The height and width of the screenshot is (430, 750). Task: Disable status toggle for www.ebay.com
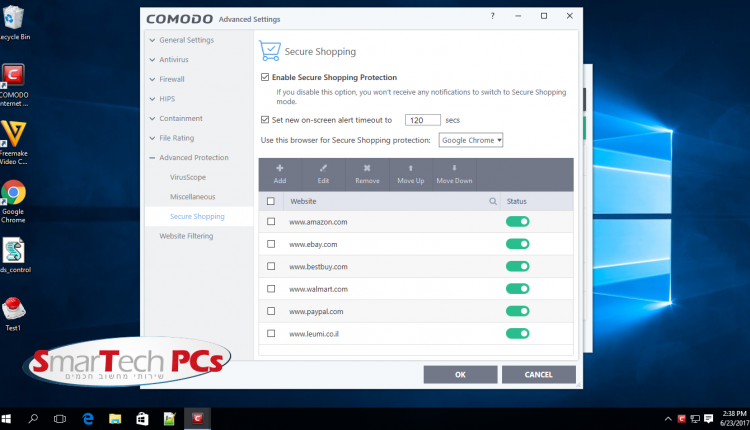tap(518, 244)
